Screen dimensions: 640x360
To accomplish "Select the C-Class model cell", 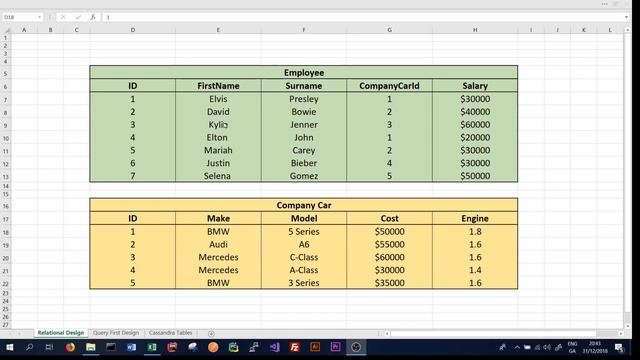I will (x=304, y=257).
